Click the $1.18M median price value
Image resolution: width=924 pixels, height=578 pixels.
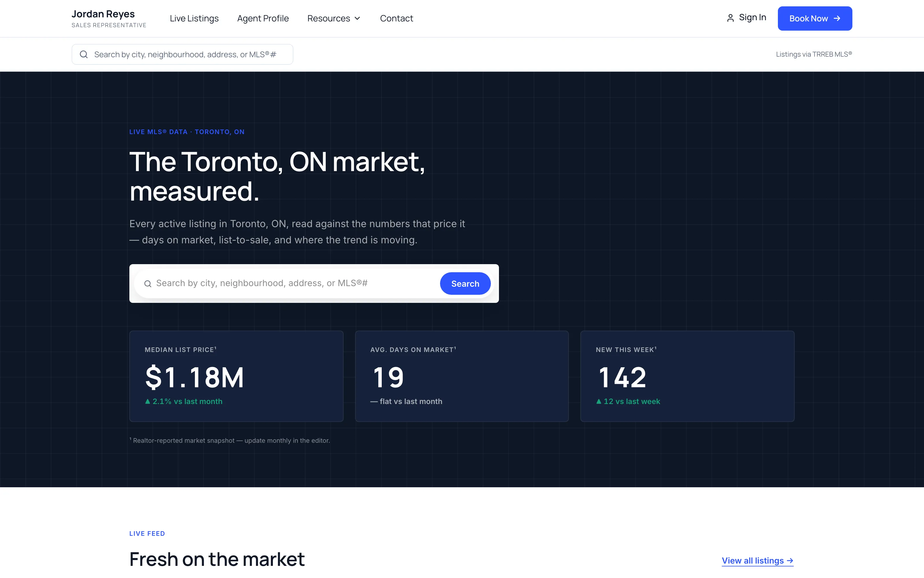coord(194,377)
